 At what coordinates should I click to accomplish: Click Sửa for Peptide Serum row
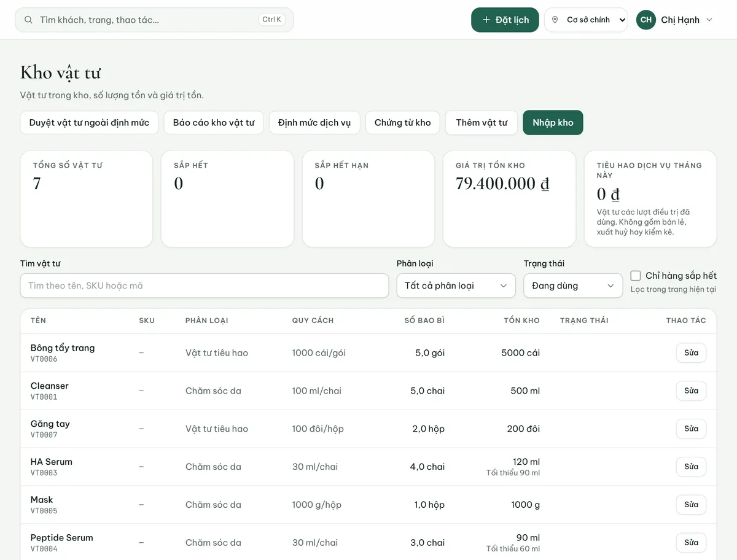coord(691,543)
